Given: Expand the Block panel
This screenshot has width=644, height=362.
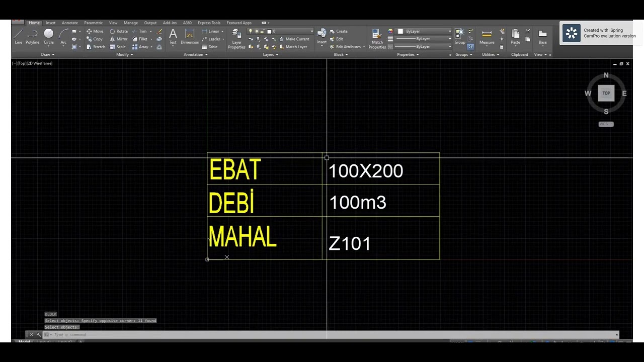Looking at the screenshot, I should [341, 54].
